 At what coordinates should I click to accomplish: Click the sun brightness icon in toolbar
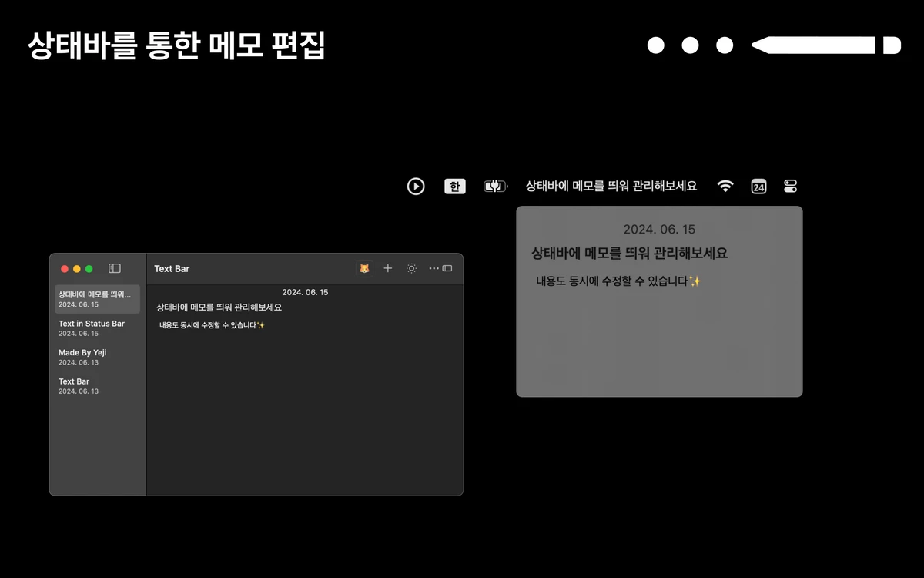(x=412, y=268)
